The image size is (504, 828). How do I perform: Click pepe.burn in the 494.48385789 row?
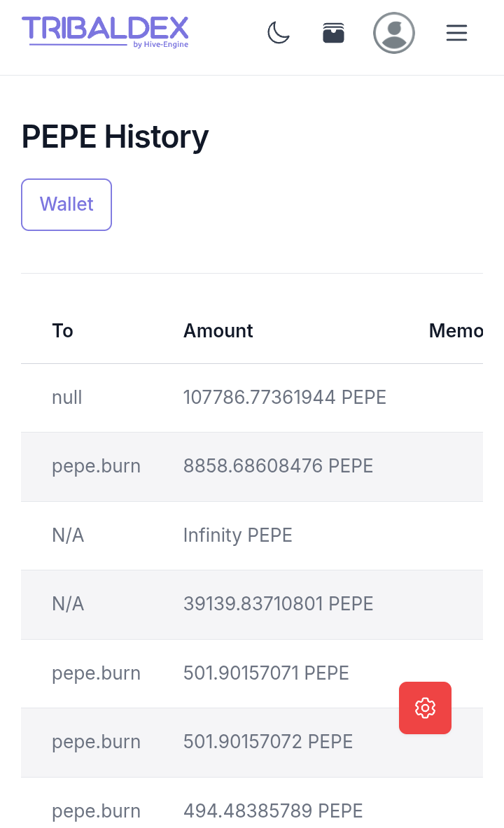click(96, 811)
